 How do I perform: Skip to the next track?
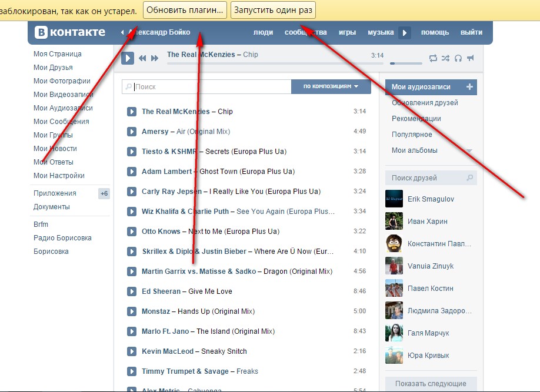[x=155, y=58]
